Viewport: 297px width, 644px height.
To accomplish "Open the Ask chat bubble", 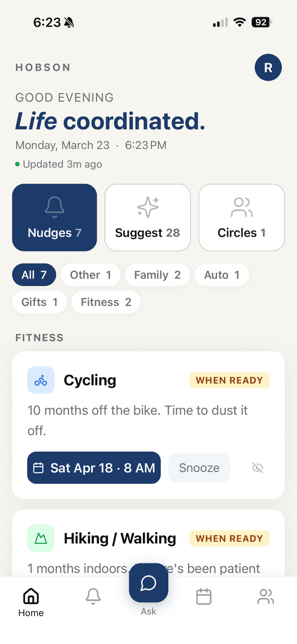I will pos(148,584).
